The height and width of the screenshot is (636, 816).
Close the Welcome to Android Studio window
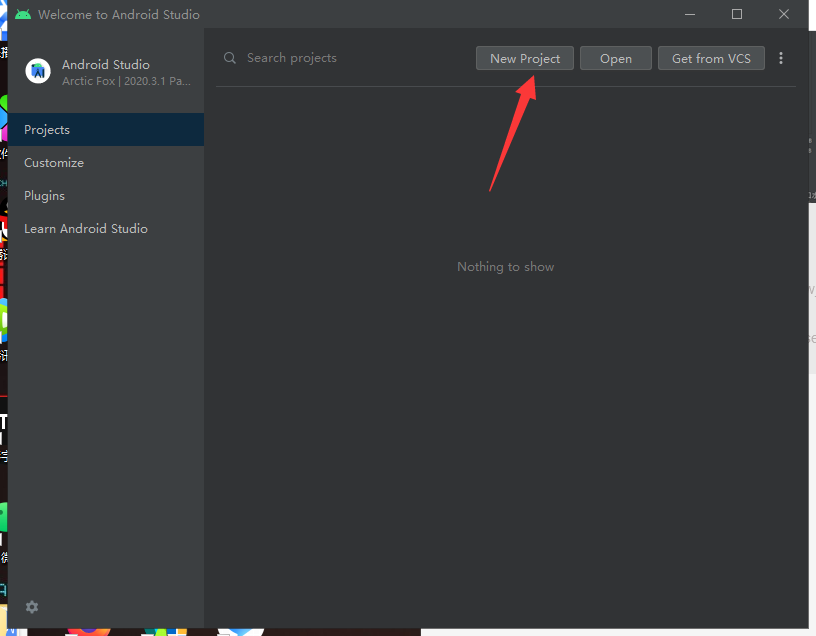coord(784,14)
